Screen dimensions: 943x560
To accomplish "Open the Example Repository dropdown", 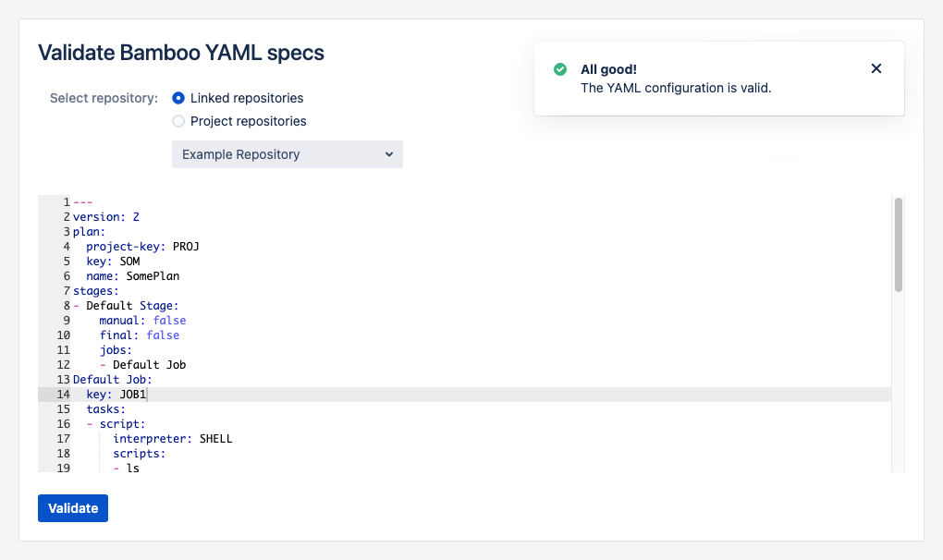I will (x=288, y=154).
